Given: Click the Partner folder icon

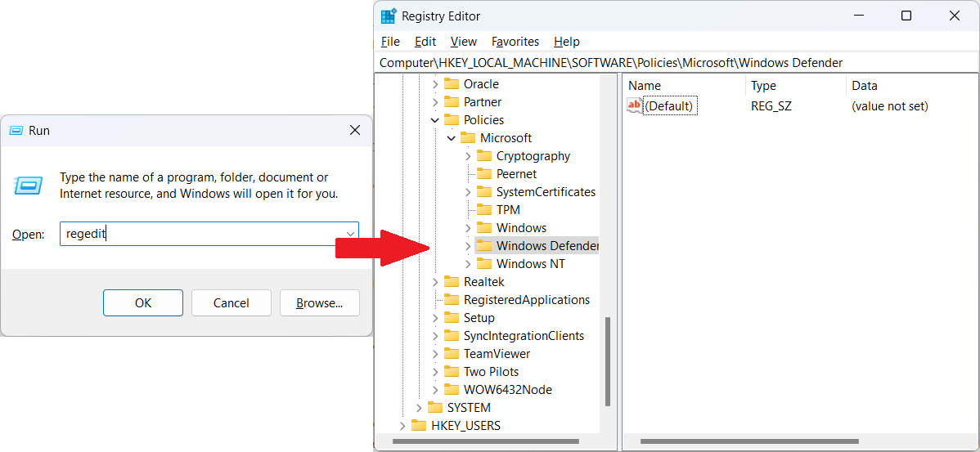Looking at the screenshot, I should coord(452,102).
